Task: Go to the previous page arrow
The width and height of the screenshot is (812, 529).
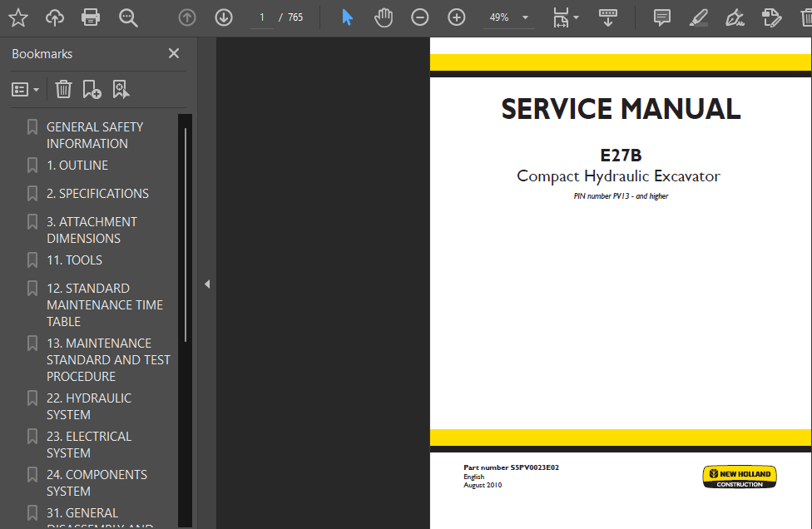Action: point(187,17)
